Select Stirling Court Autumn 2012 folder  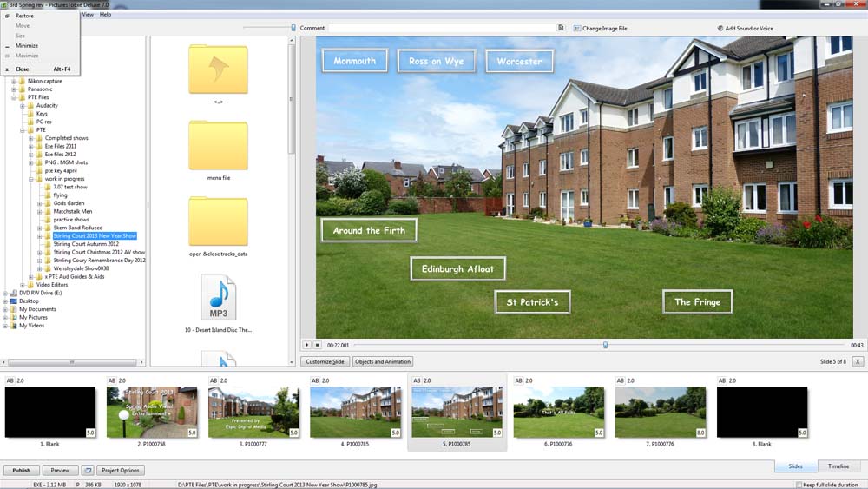tap(86, 244)
